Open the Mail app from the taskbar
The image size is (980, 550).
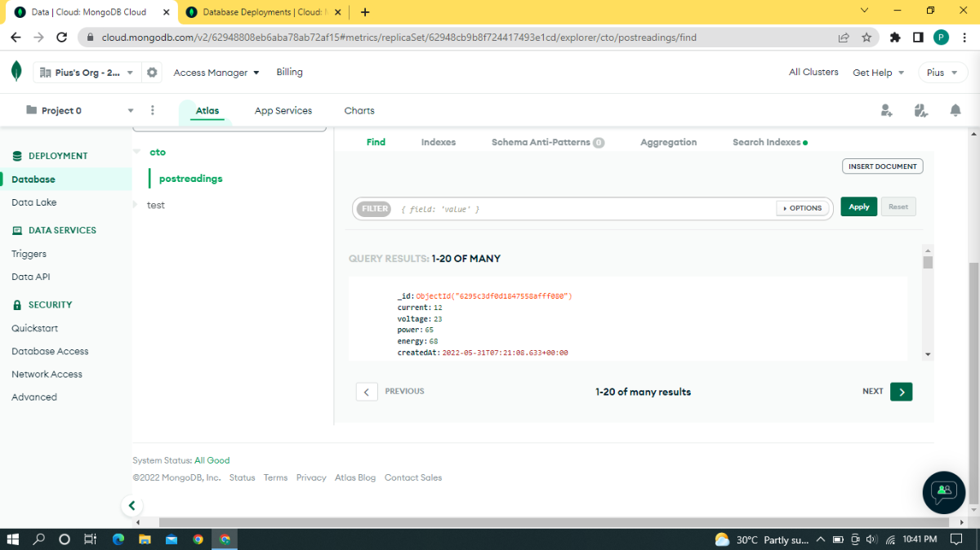(171, 539)
